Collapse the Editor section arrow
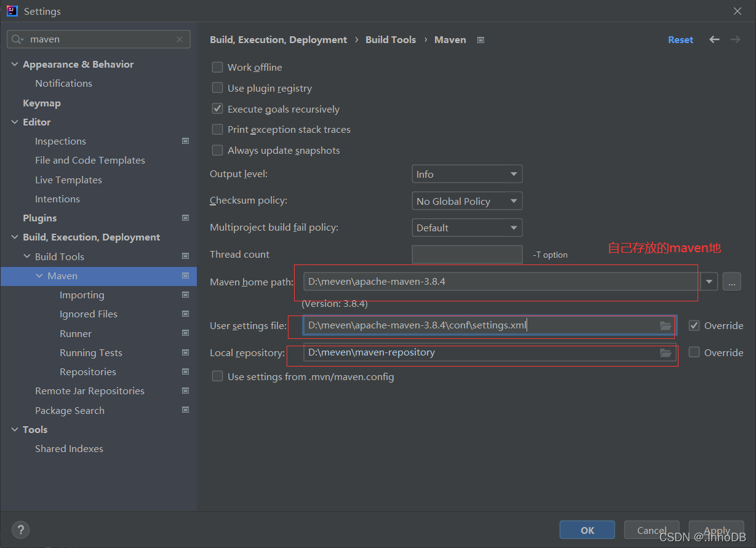 coord(15,122)
